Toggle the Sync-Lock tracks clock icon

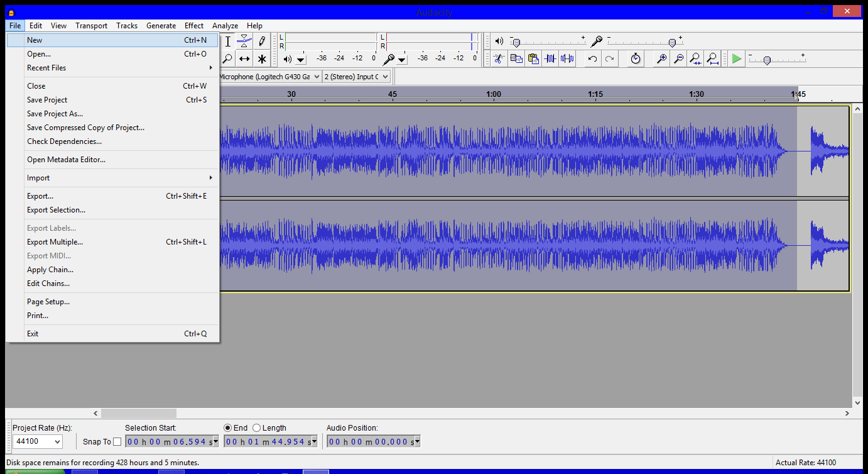pos(636,58)
